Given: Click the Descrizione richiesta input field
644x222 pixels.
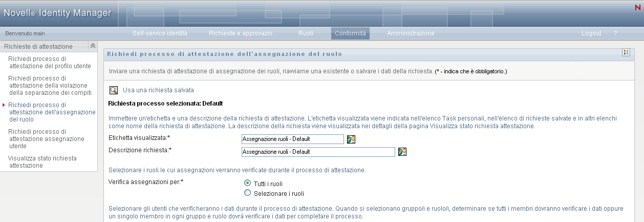Looking at the screenshot, I should coord(318,152).
